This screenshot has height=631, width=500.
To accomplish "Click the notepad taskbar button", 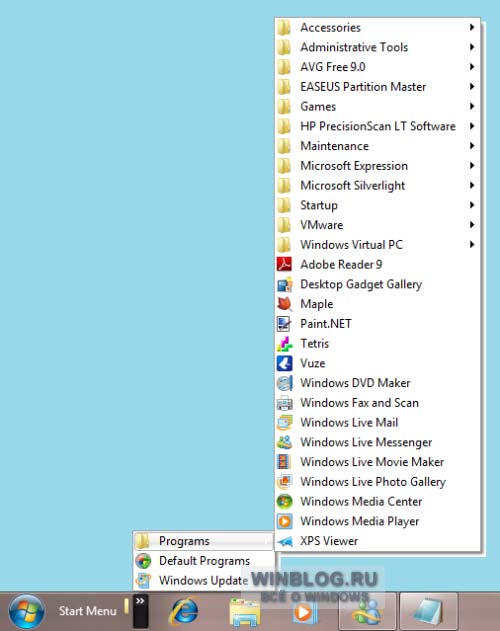I will (x=429, y=612).
